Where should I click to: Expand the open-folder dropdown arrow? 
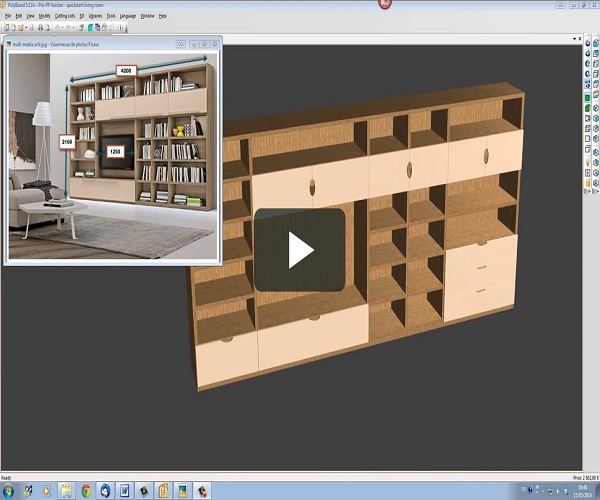[26, 28]
